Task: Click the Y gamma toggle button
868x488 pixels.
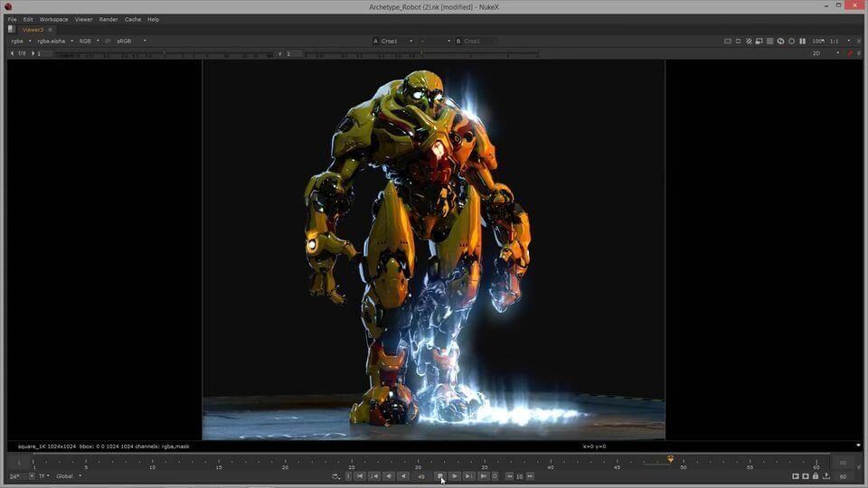Action: 279,53
